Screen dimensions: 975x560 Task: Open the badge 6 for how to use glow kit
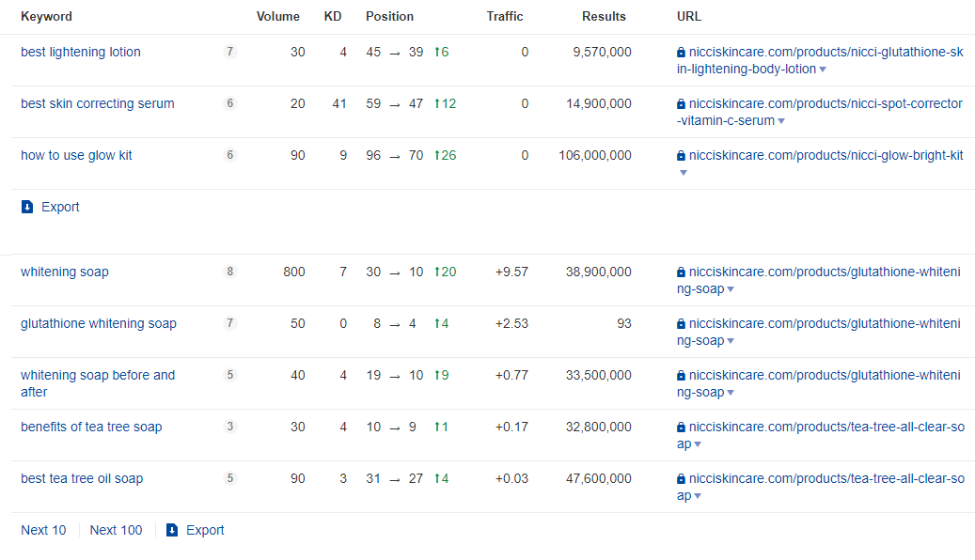point(230,155)
